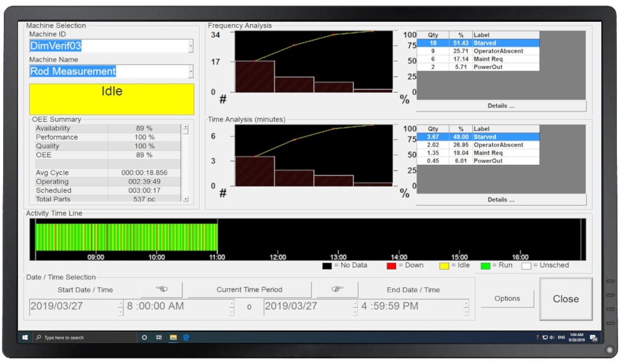Click the Cortana circle icon on taskbar
620x364 pixels.
coord(144,337)
